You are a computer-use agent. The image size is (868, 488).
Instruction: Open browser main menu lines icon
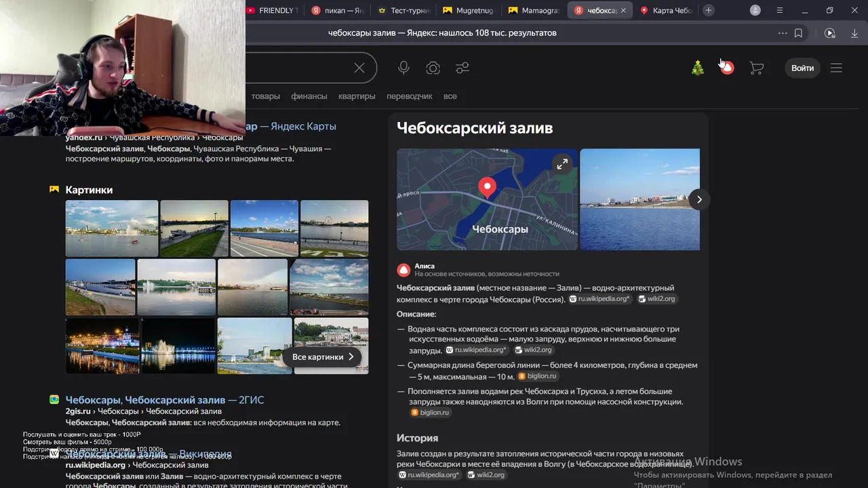coord(780,10)
